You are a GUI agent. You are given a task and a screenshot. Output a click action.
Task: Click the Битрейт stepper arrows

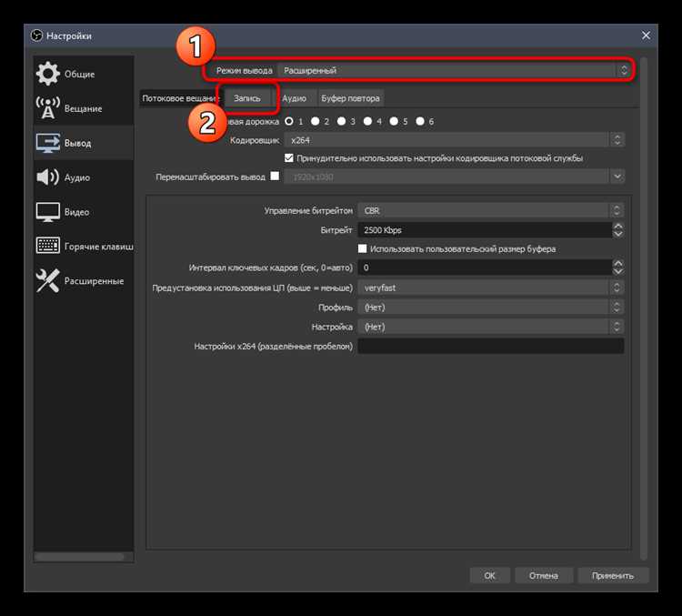pos(617,230)
